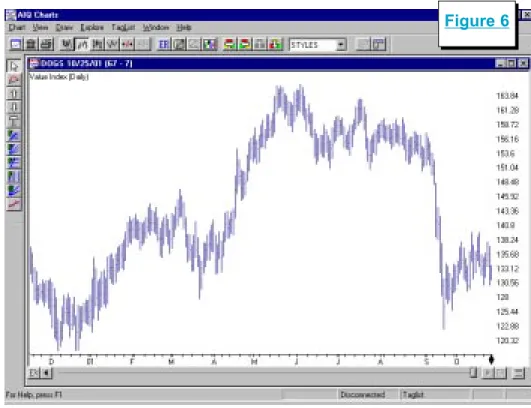Click the red arrows toolbar icon
Viewport: 531px width, 408px height.
click(128, 44)
